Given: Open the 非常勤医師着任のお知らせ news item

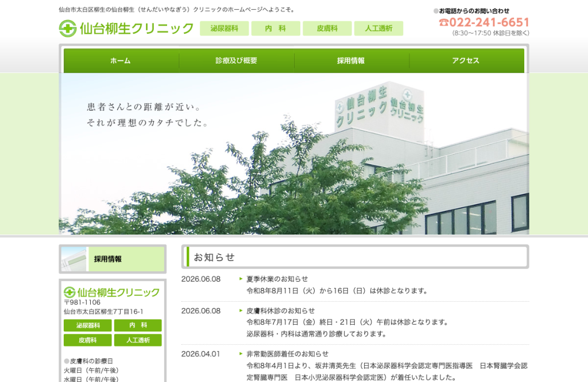Looking at the screenshot, I should point(287,354).
